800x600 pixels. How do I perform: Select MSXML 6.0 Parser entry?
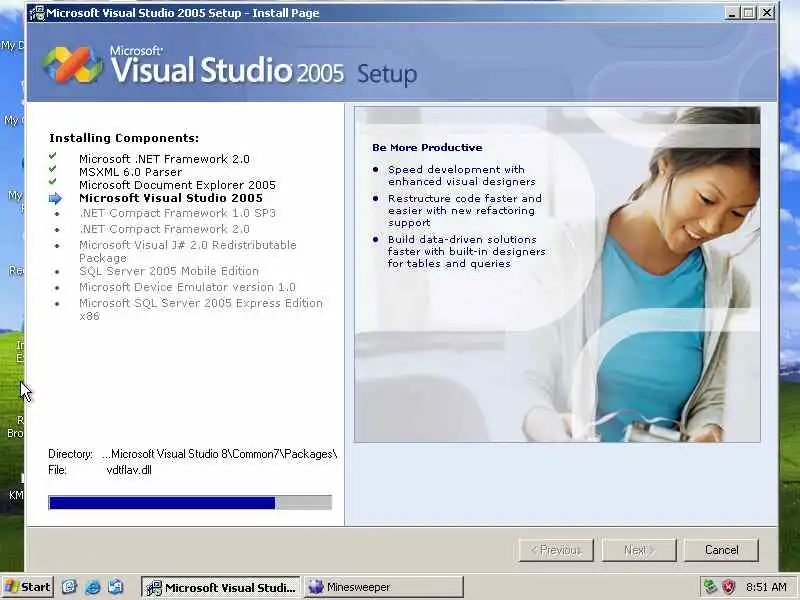[x=131, y=172]
